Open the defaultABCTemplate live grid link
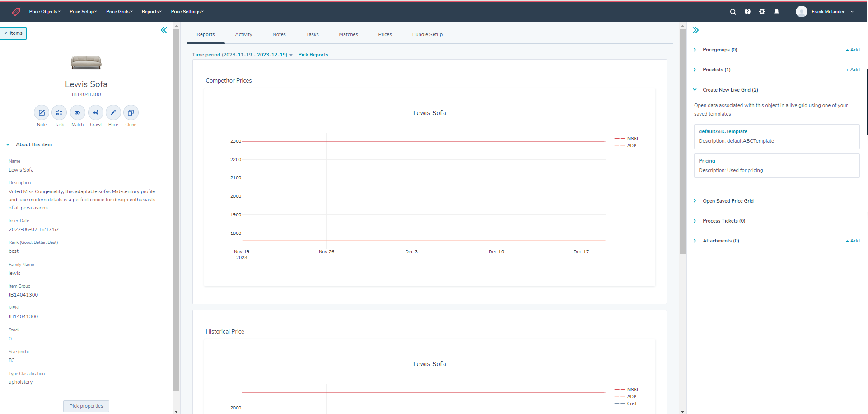The width and height of the screenshot is (868, 414). (723, 132)
